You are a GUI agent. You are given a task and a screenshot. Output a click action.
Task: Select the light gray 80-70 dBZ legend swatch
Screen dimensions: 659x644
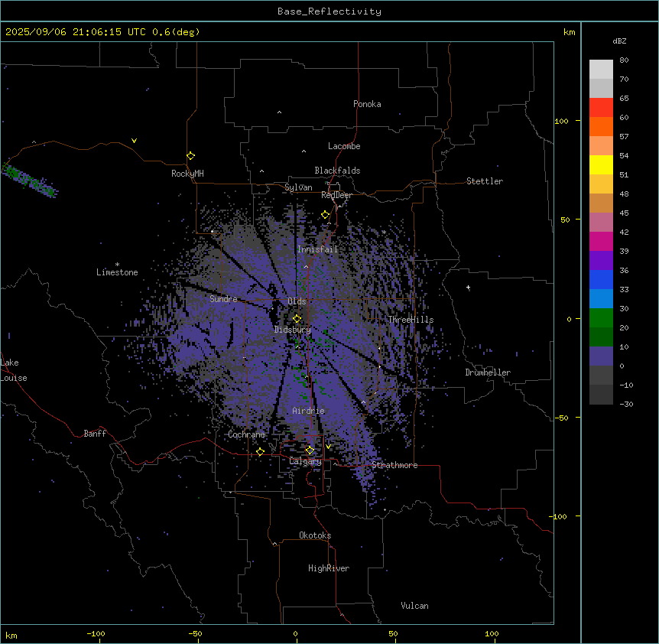pyautogui.click(x=601, y=69)
